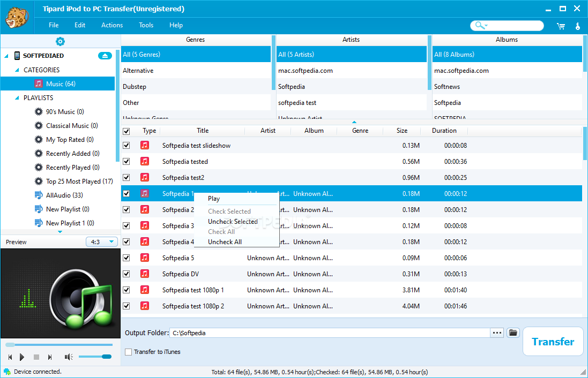
Task: Click the settings gear icon above device tree
Action: (x=60, y=41)
